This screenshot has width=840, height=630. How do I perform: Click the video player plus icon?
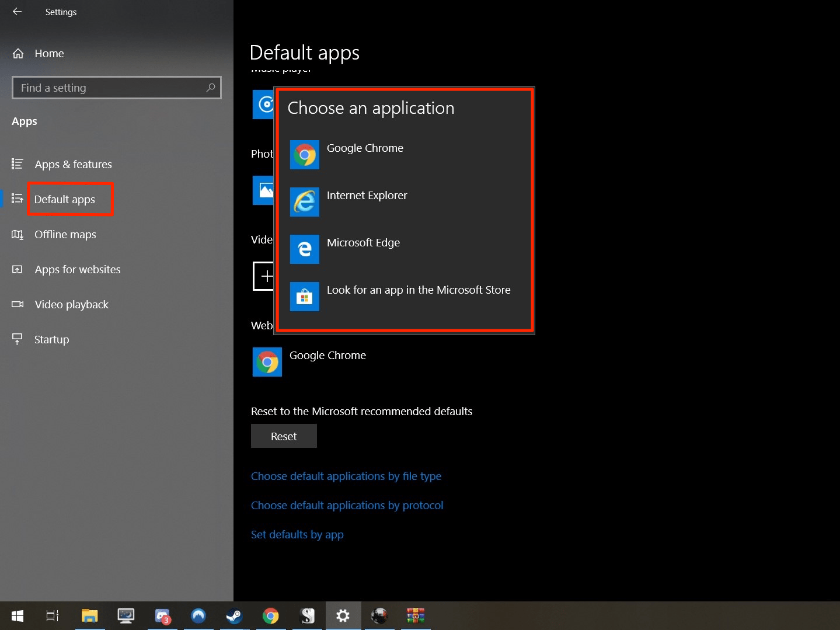(264, 276)
